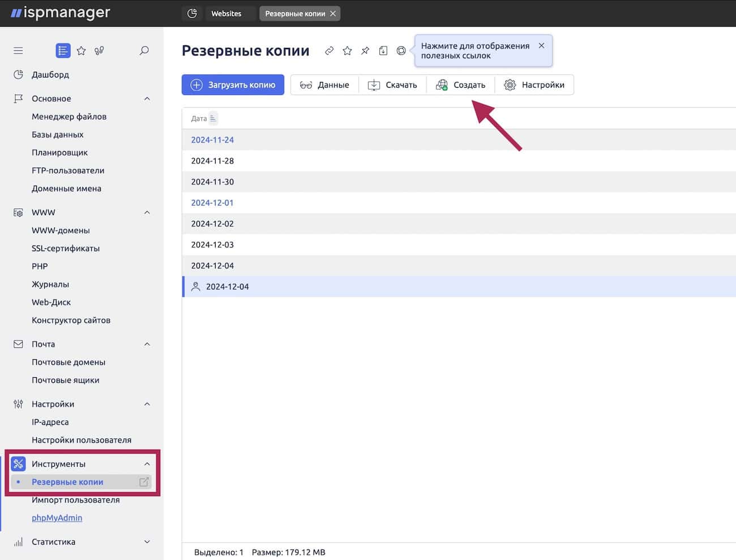Click the sort icon beside Дата column
The image size is (736, 560).
(213, 118)
